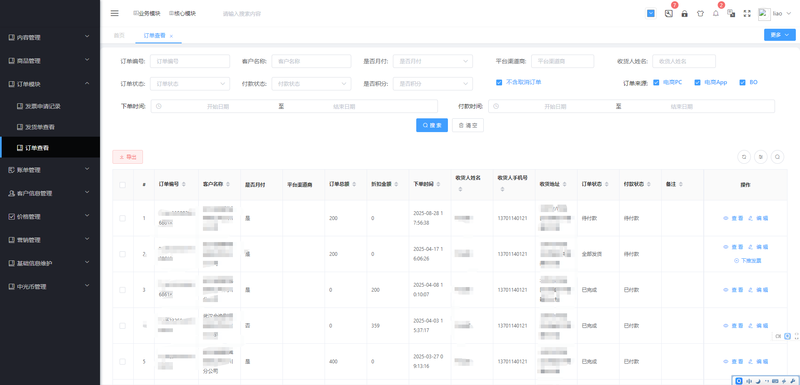This screenshot has height=385, width=800.
Task: Open 发货单查看 in the sidebar
Action: click(50, 126)
